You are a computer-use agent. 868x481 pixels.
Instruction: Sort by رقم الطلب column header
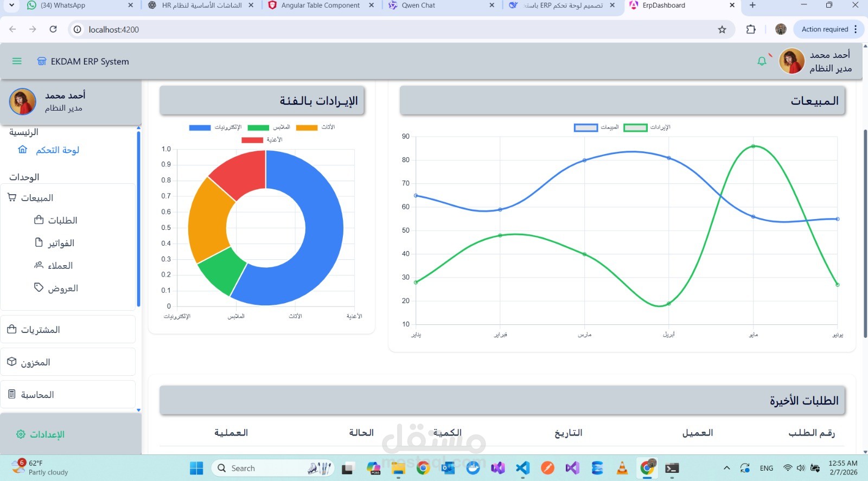pyautogui.click(x=812, y=433)
